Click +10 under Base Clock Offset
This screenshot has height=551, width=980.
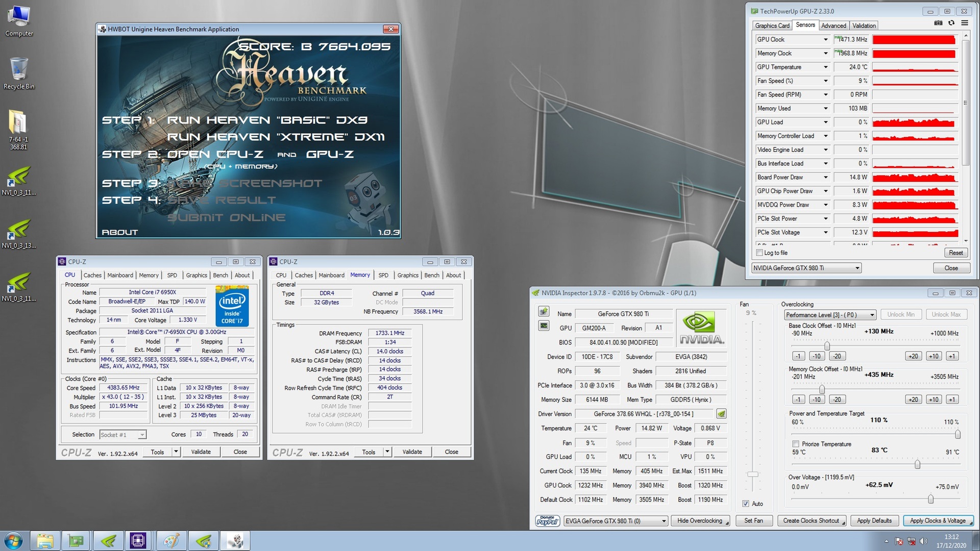pos(934,356)
